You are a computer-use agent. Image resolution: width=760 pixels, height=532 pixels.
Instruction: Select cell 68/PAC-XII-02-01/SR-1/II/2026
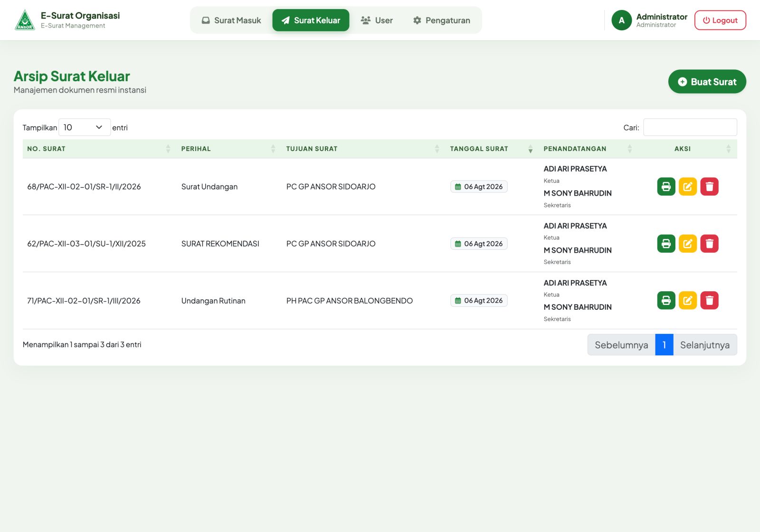[x=84, y=187]
